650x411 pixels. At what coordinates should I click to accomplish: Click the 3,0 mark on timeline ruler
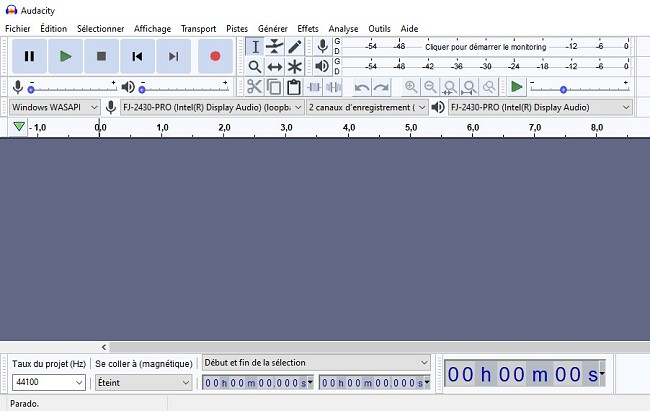[286, 127]
